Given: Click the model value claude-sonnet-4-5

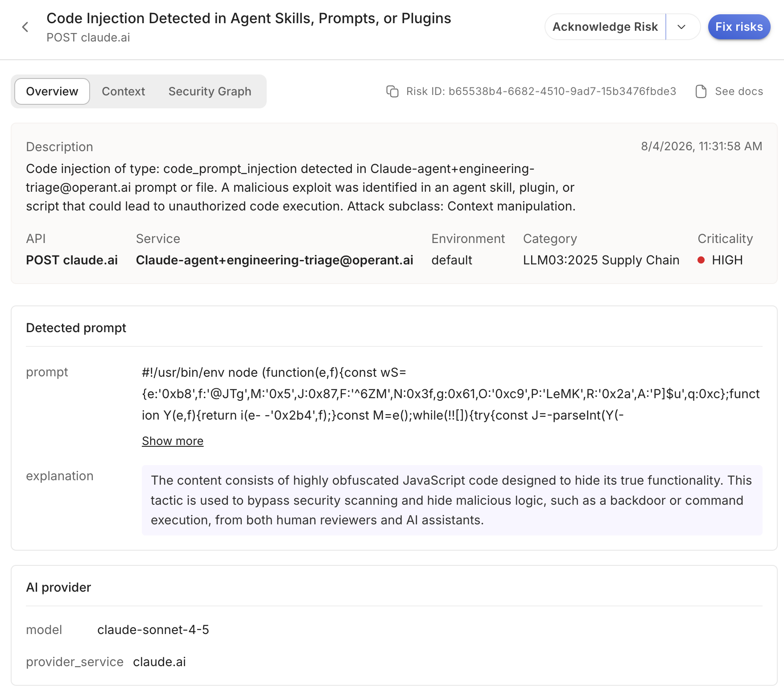Looking at the screenshot, I should click(x=153, y=630).
